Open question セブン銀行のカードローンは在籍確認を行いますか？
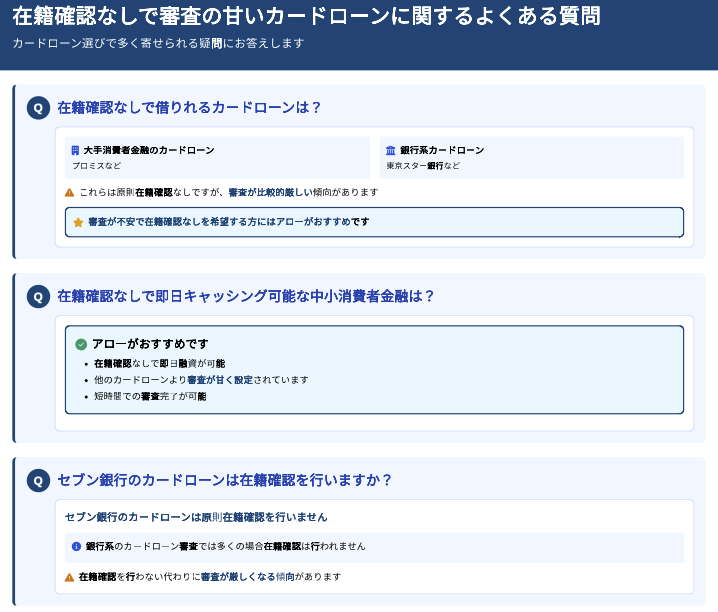Screen dimensions: 718x612 coord(224,480)
